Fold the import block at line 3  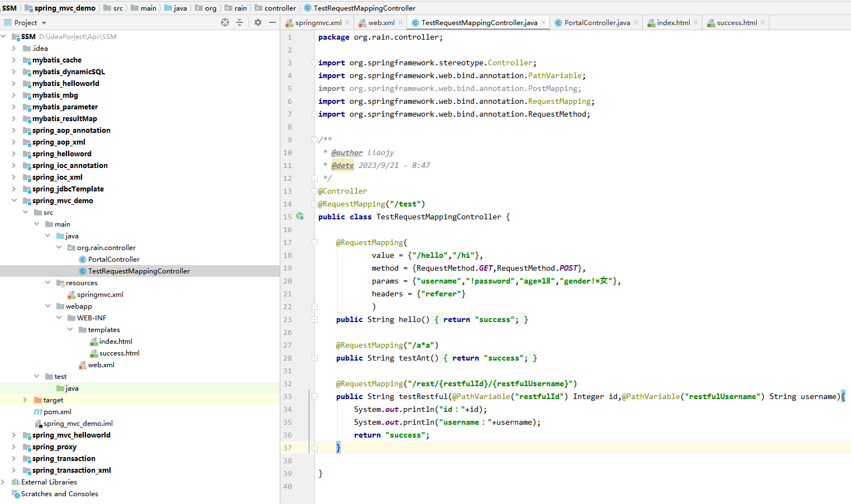click(x=314, y=63)
